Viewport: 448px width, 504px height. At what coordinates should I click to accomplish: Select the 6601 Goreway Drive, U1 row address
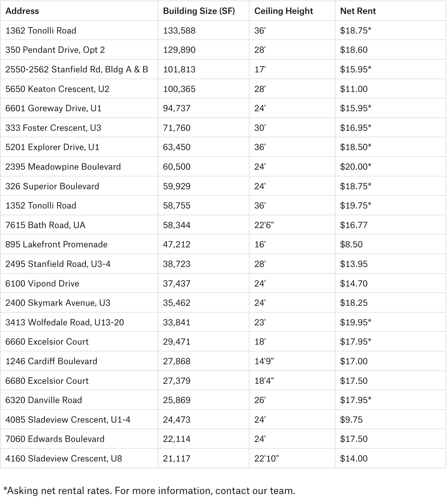point(54,108)
